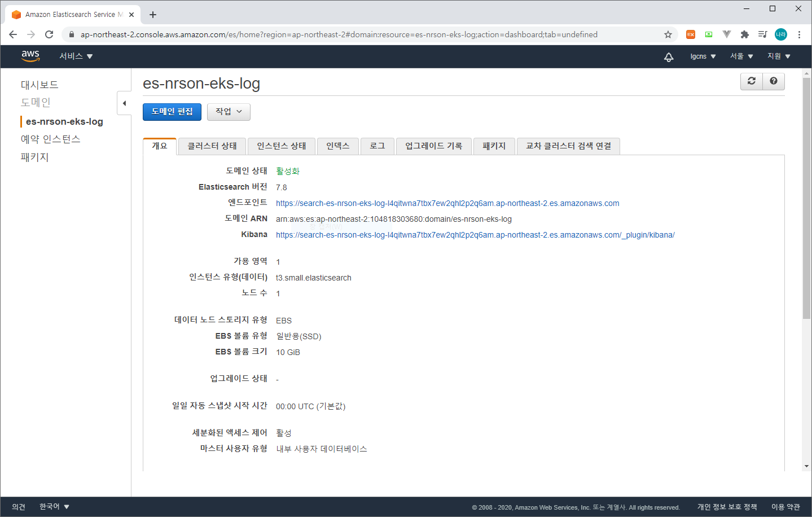The height and width of the screenshot is (517, 812).
Task: Click the 활성화 domain status value
Action: tap(288, 171)
